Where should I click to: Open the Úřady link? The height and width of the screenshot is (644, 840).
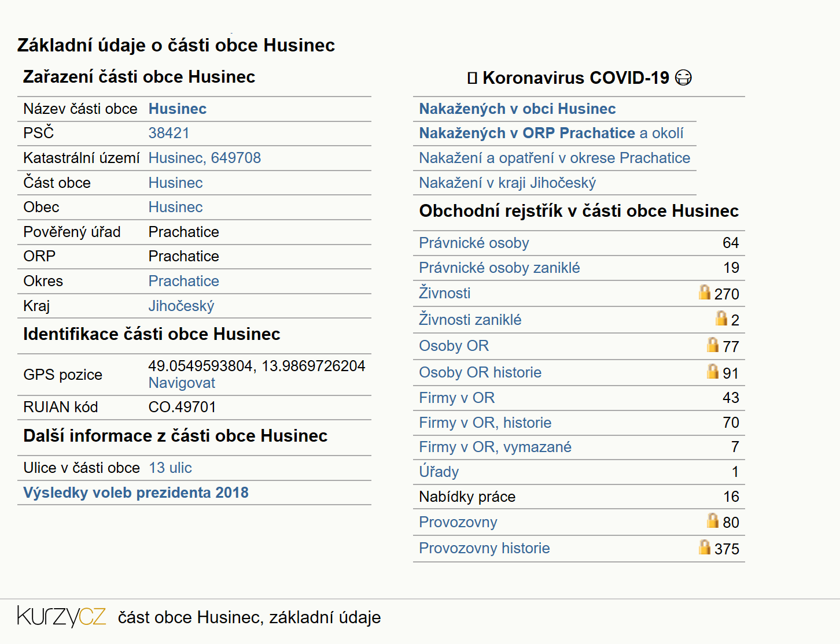click(x=439, y=472)
